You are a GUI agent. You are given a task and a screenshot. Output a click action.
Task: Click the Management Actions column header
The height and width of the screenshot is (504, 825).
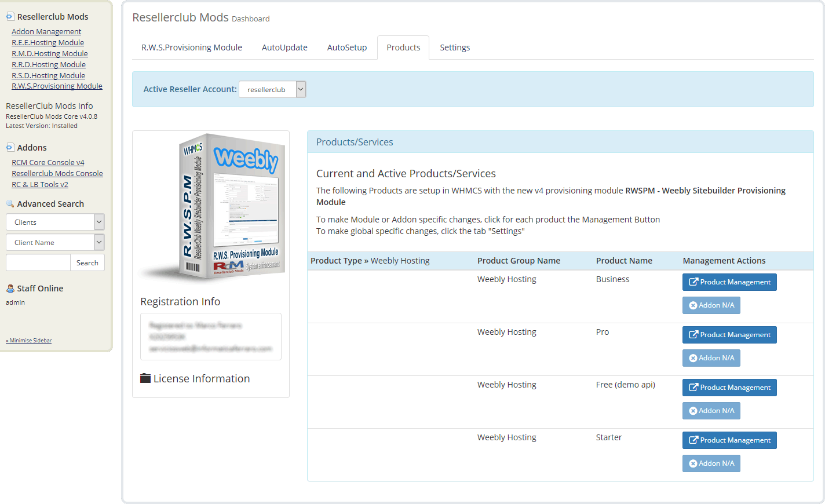(x=724, y=261)
